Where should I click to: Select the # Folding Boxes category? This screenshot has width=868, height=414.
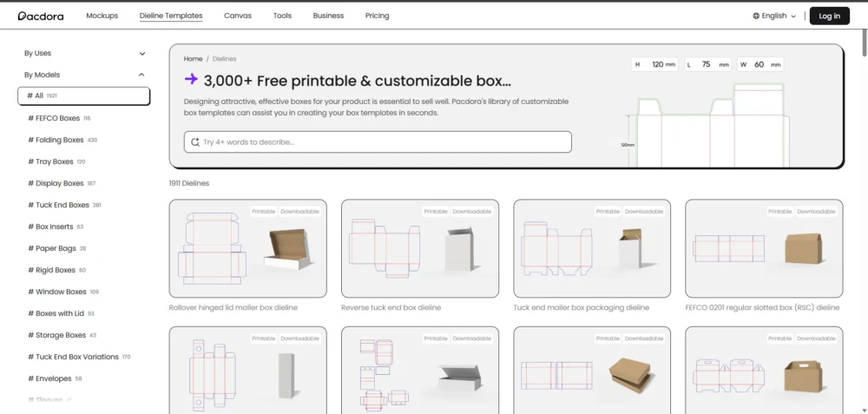pyautogui.click(x=62, y=140)
